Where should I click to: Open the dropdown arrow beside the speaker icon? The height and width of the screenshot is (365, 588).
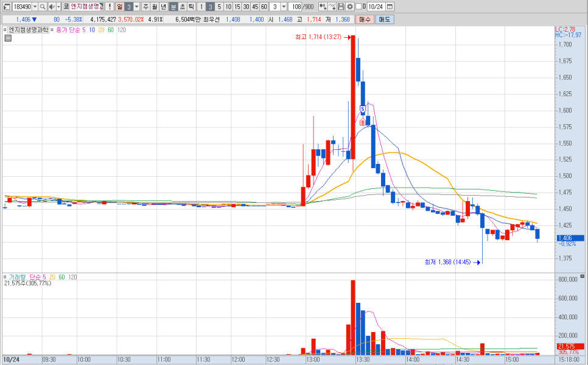point(58,7)
